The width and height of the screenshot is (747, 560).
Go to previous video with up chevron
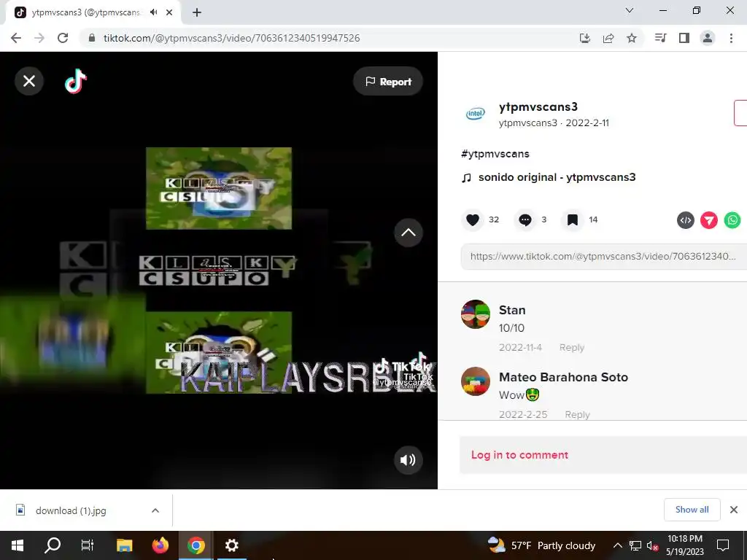tap(409, 233)
